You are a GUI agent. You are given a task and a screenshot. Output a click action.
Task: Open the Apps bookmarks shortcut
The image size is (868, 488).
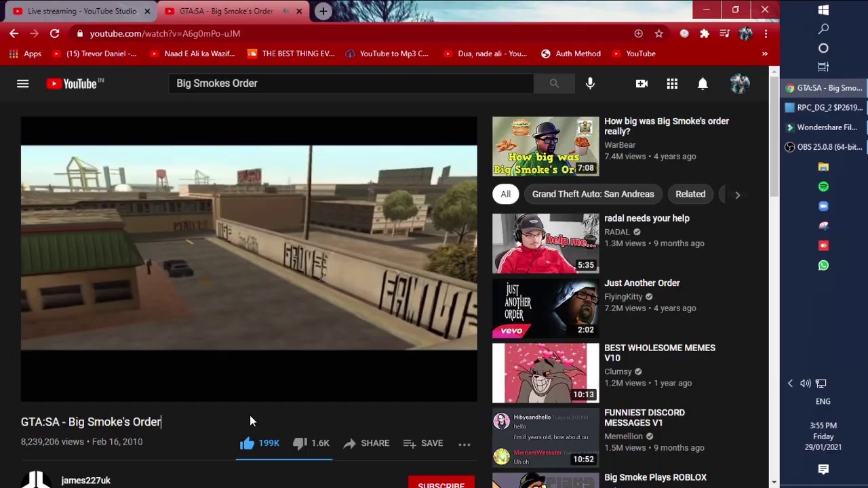click(x=25, y=54)
